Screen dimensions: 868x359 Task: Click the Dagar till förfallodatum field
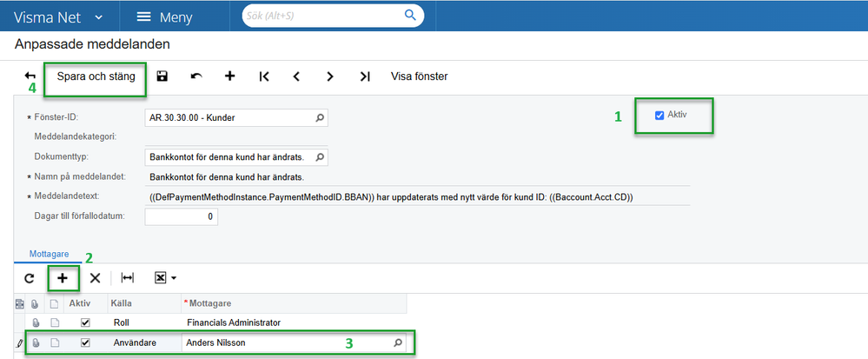point(181,216)
